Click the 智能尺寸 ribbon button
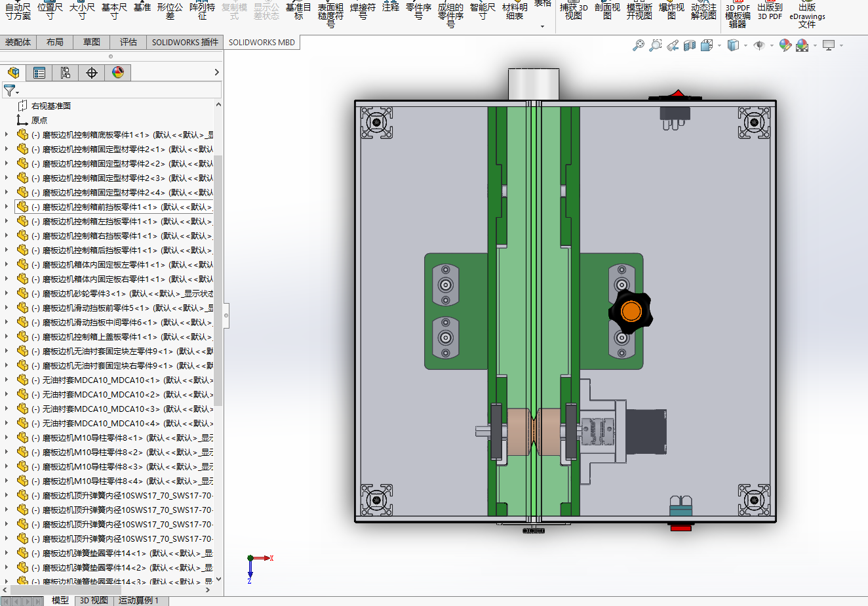 [x=483, y=10]
